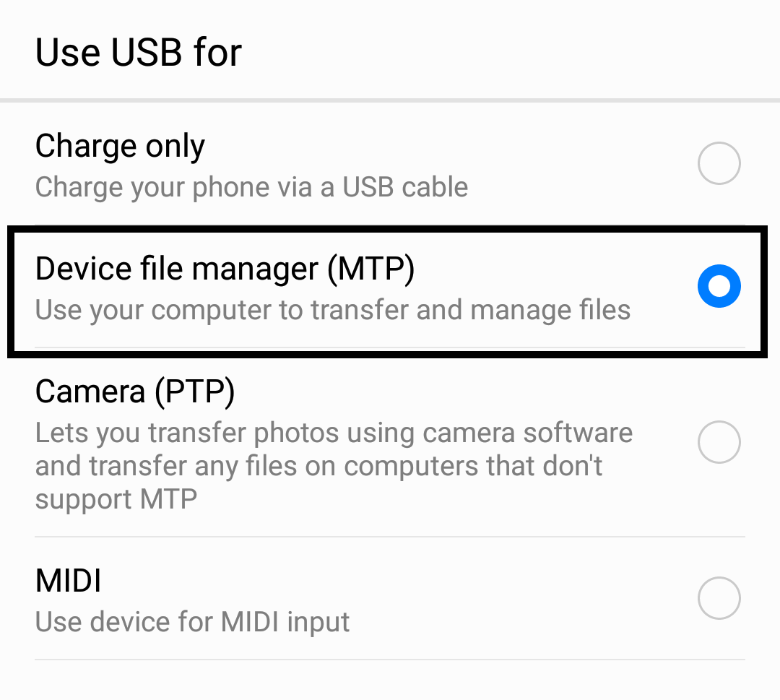Click "Use your computer to transfer and manage files"
Screen dimensions: 780x700
[332, 310]
